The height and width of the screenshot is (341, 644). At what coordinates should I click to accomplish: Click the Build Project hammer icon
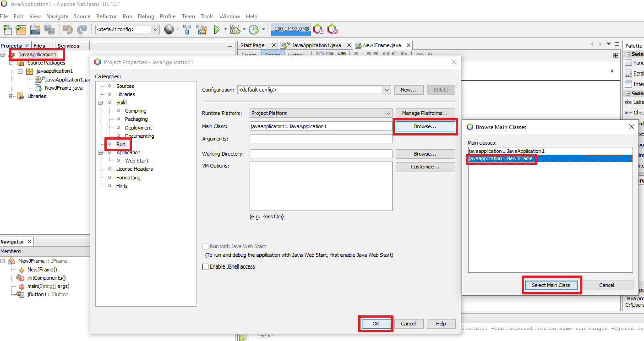[x=187, y=30]
